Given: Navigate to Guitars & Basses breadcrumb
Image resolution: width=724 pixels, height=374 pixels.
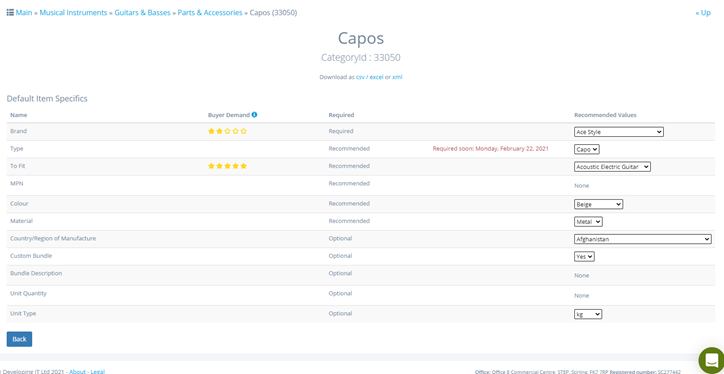Looking at the screenshot, I should point(142,13).
